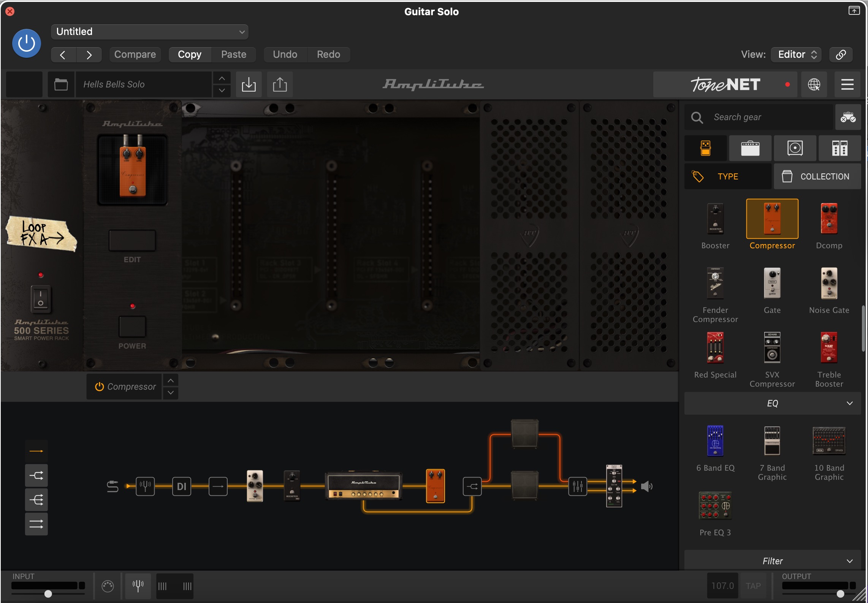Open the View Editor dropdown

point(797,55)
